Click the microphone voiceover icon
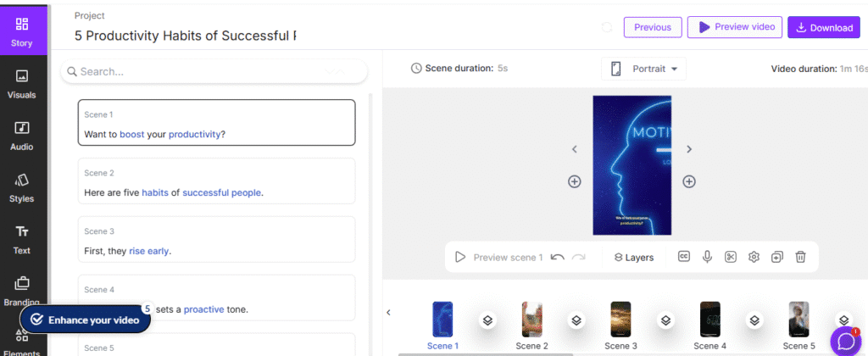Image resolution: width=868 pixels, height=356 pixels. [x=707, y=256]
